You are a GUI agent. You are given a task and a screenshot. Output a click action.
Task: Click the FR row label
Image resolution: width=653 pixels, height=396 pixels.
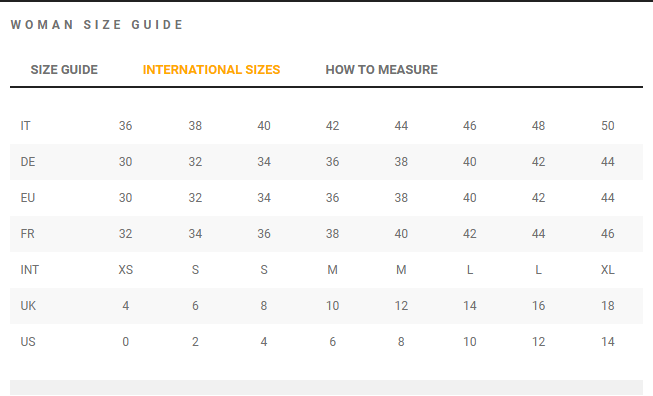point(27,234)
